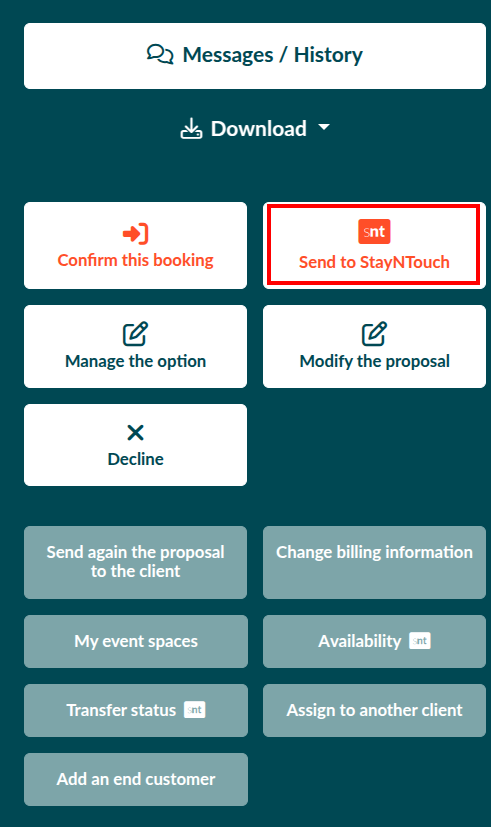Click the sign-in arrow icon above Confirm
The image size is (491, 827).
coord(136,233)
